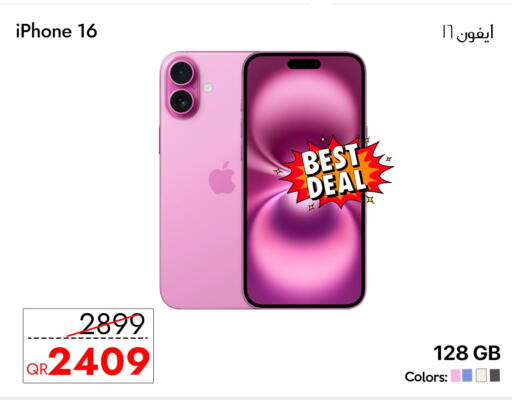The width and height of the screenshot is (512, 400).
Task: Click the Best Deal burst badge
Action: pyautogui.click(x=336, y=173)
